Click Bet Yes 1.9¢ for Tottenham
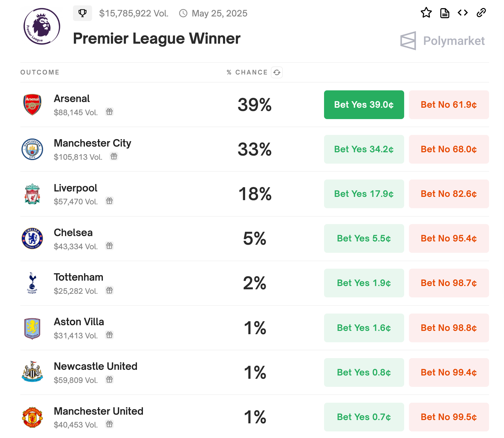Screen dimensions: 504x438 tap(364, 283)
